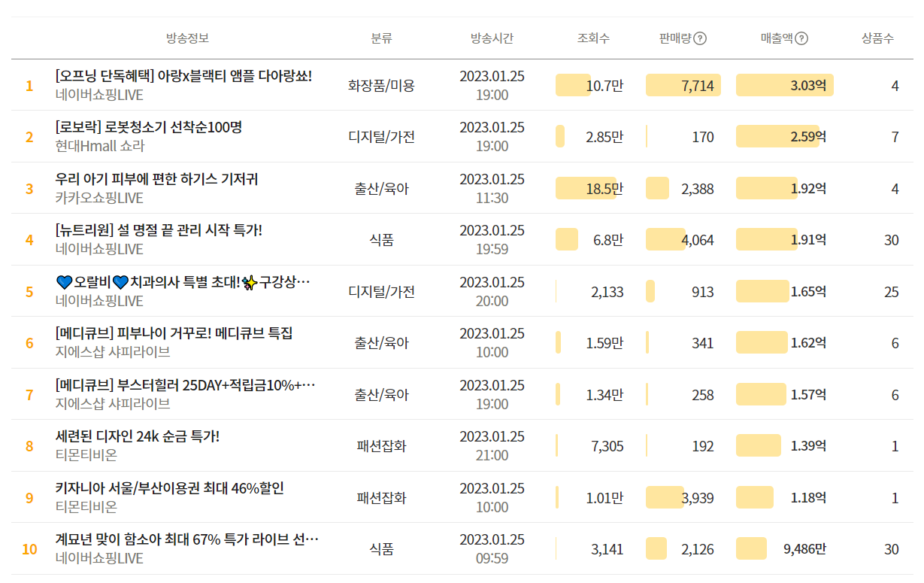Viewport: 924px width, 583px height.
Task: Open the 로보락 로봇청소기 선착순100명 broadcast
Action: coord(149,127)
